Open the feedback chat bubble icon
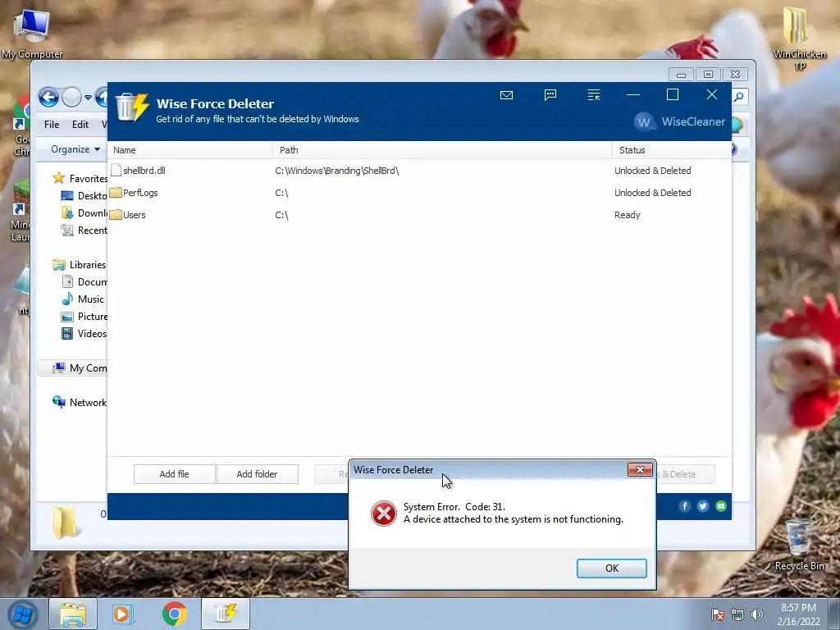The image size is (840, 630). pos(550,95)
